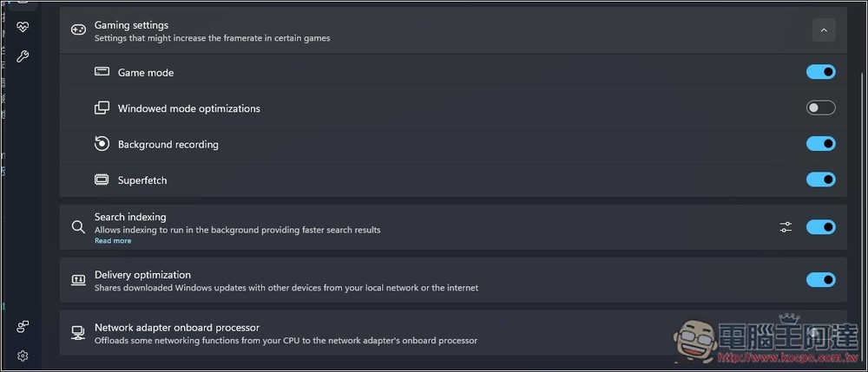
Task: Switch off the Search indexing toggle
Action: click(820, 227)
